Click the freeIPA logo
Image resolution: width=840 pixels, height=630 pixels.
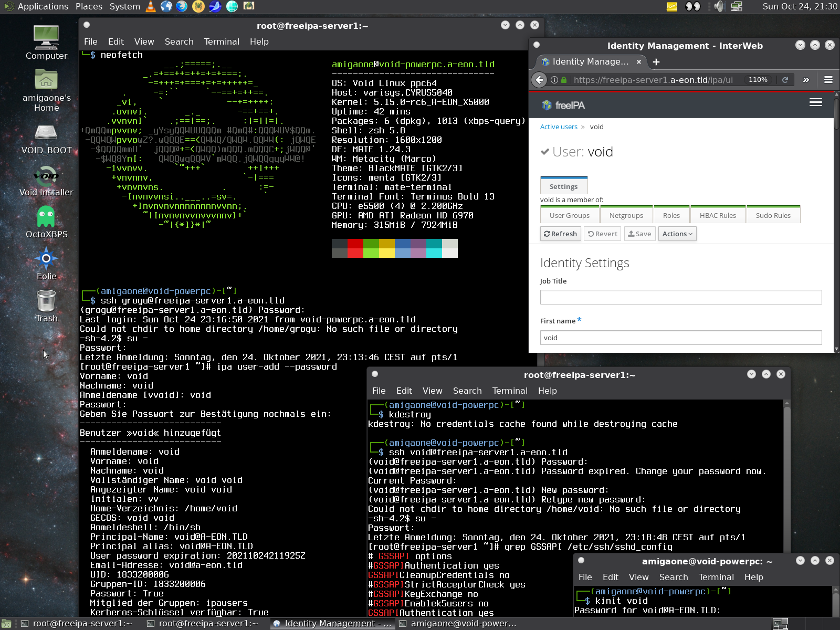563,106
